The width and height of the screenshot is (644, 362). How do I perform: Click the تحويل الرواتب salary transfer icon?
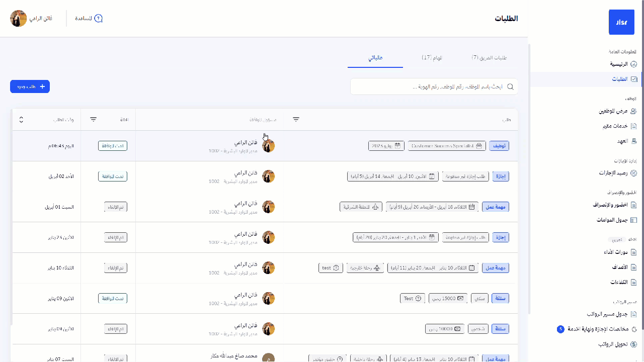coord(634,344)
